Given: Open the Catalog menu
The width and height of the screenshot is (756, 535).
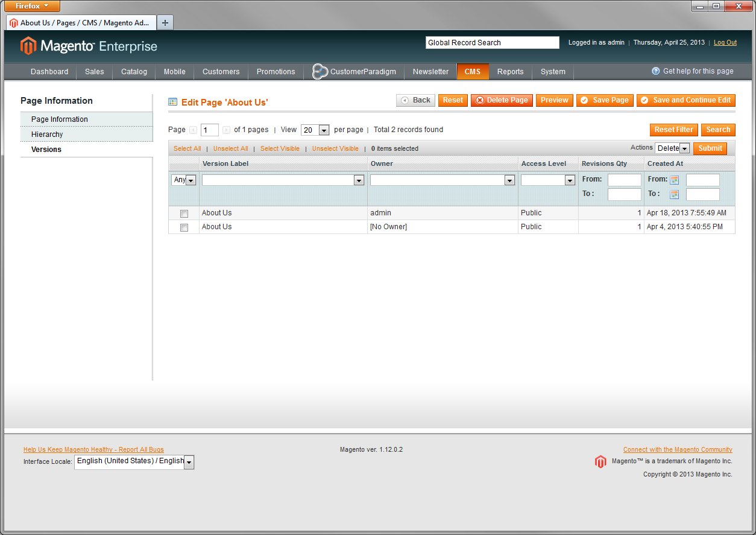Looking at the screenshot, I should 134,71.
